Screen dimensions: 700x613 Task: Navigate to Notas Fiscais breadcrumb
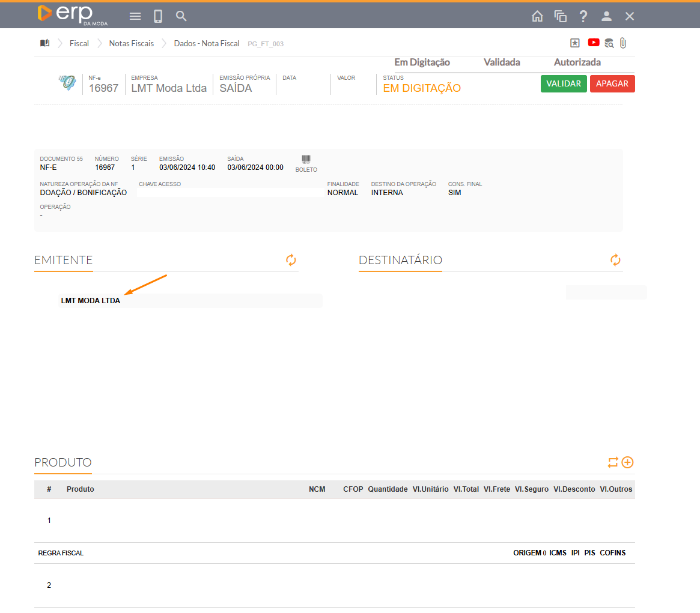[131, 43]
